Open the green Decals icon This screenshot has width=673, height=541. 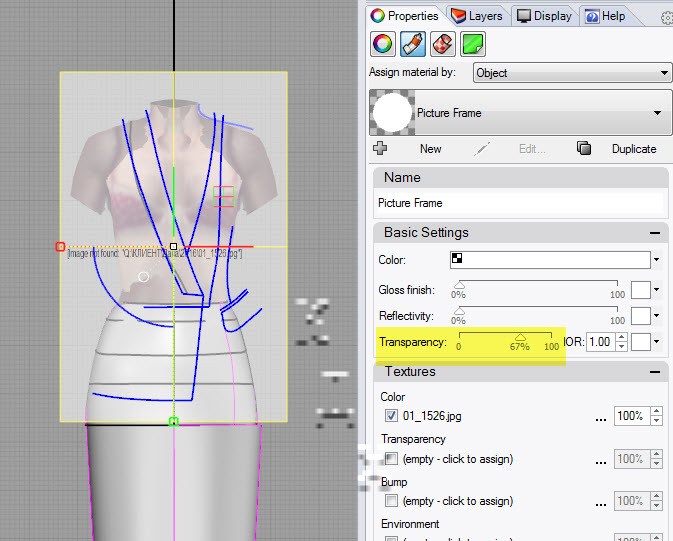coord(473,44)
